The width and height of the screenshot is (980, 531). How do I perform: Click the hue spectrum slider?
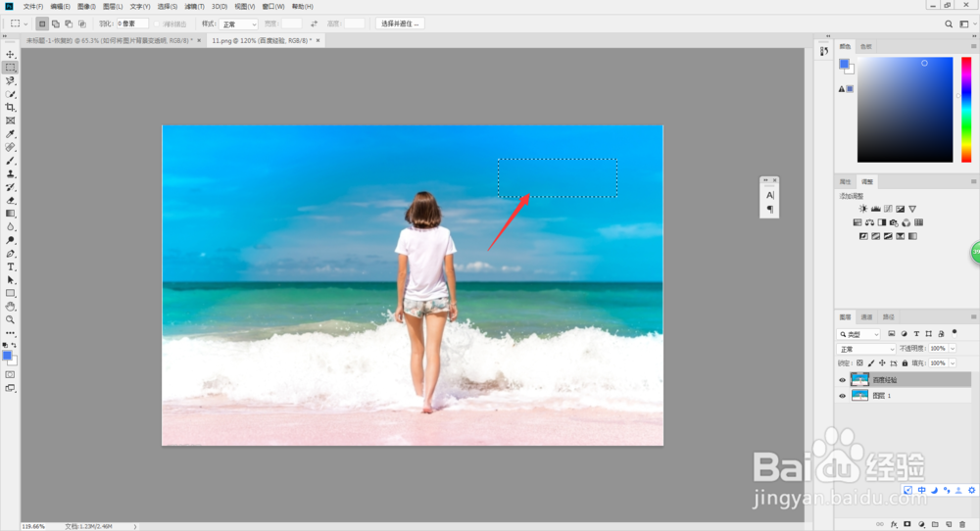(966, 110)
